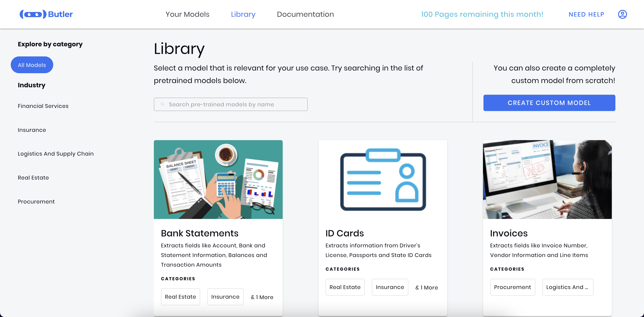644x317 pixels.
Task: Click the Procurement tag on Invoices card
Action: tap(512, 287)
